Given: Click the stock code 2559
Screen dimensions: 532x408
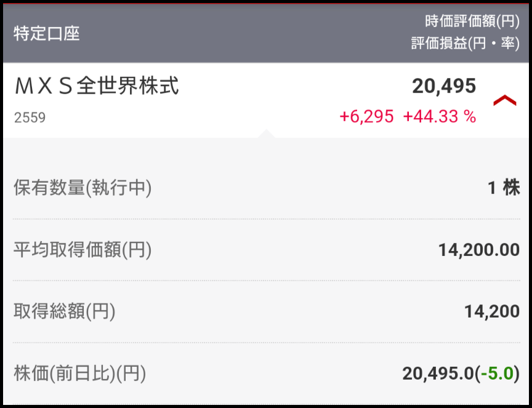Looking at the screenshot, I should 30,118.
